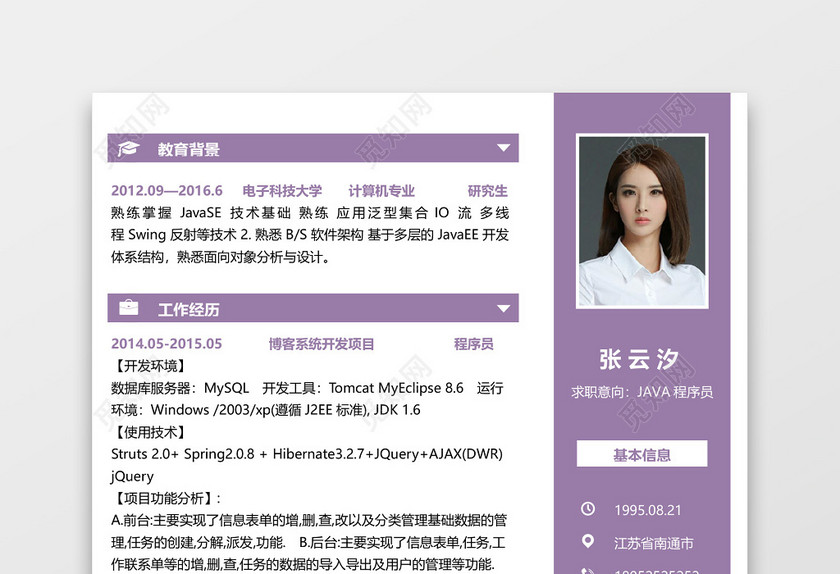
Task: Click the line starting A.前台:主要实现了
Action: [309, 520]
